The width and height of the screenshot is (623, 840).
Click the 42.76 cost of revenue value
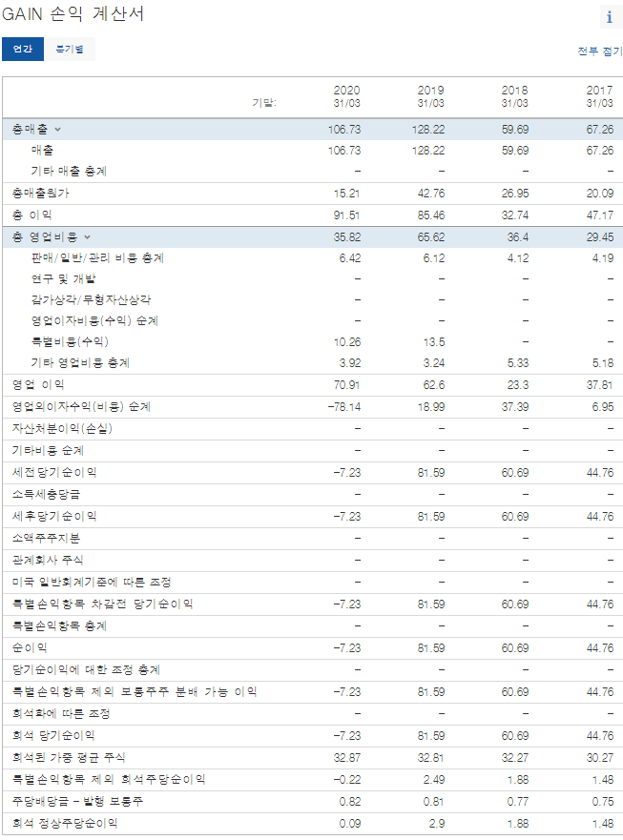tap(431, 193)
